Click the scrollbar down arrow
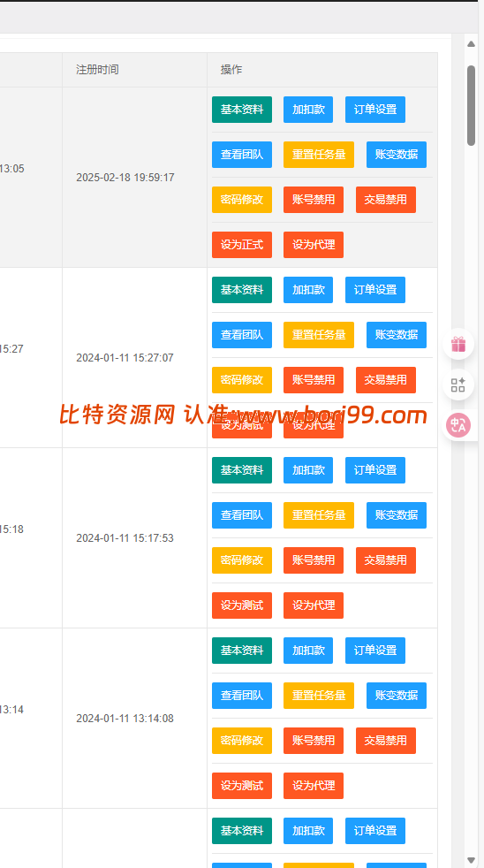This screenshot has width=484, height=868. (471, 860)
